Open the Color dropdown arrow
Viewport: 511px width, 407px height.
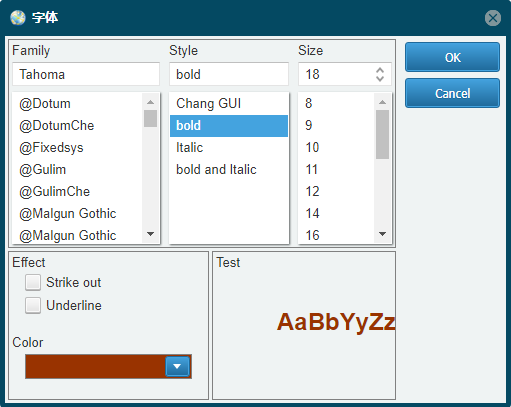click(x=177, y=367)
